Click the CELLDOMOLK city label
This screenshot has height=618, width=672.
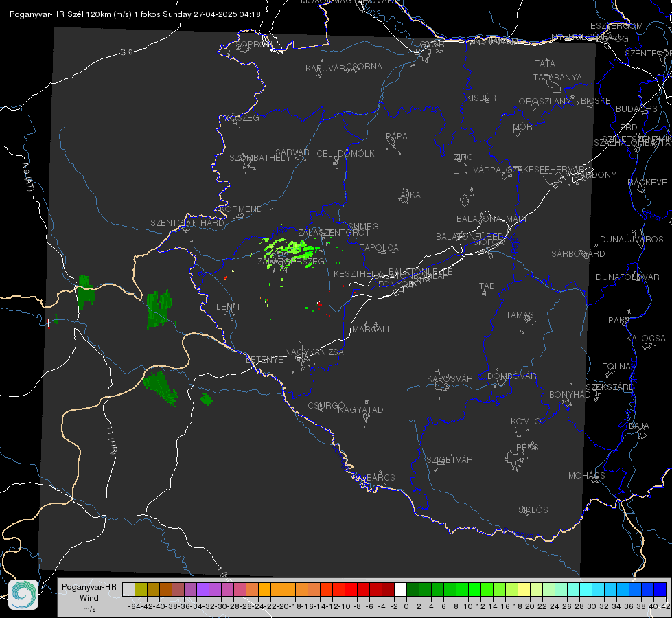click(345, 153)
